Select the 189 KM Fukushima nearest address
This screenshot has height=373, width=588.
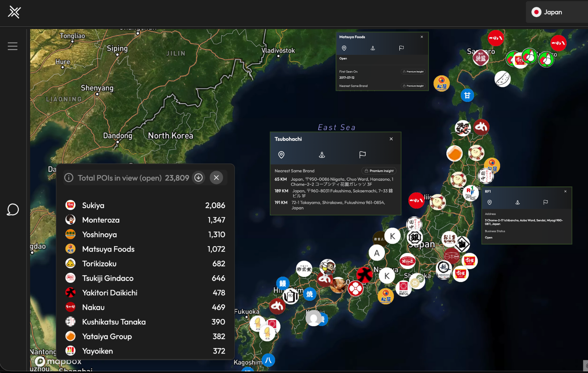tap(335, 194)
